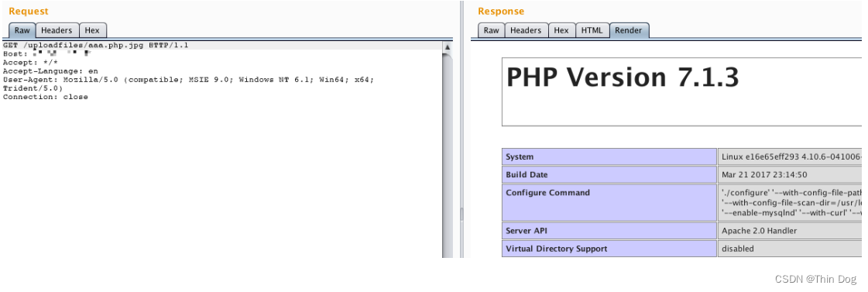868x292 pixels.
Task: Switch to the Response Raw tab
Action: (492, 30)
